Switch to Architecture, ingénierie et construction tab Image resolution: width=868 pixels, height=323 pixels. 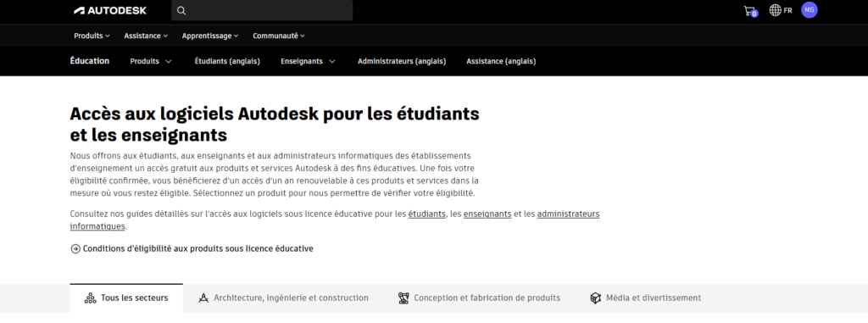(x=283, y=298)
